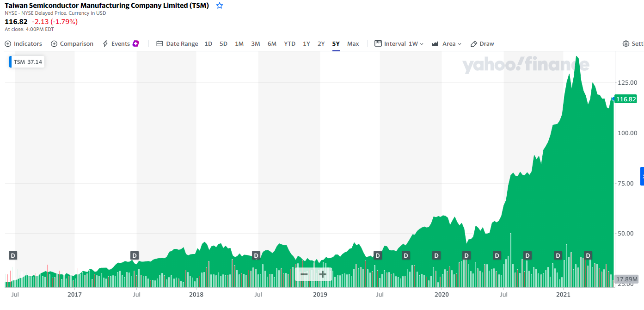This screenshot has height=310, width=644.
Task: Click the Events lightning bolt icon
Action: click(x=105, y=43)
